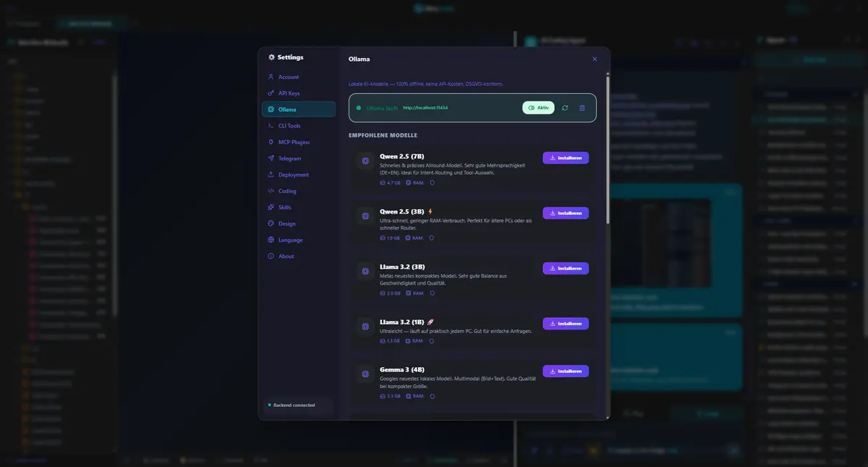Viewport: 868px width, 467px height.
Task: Click the Settings gear icon in dialog header
Action: [x=272, y=57]
